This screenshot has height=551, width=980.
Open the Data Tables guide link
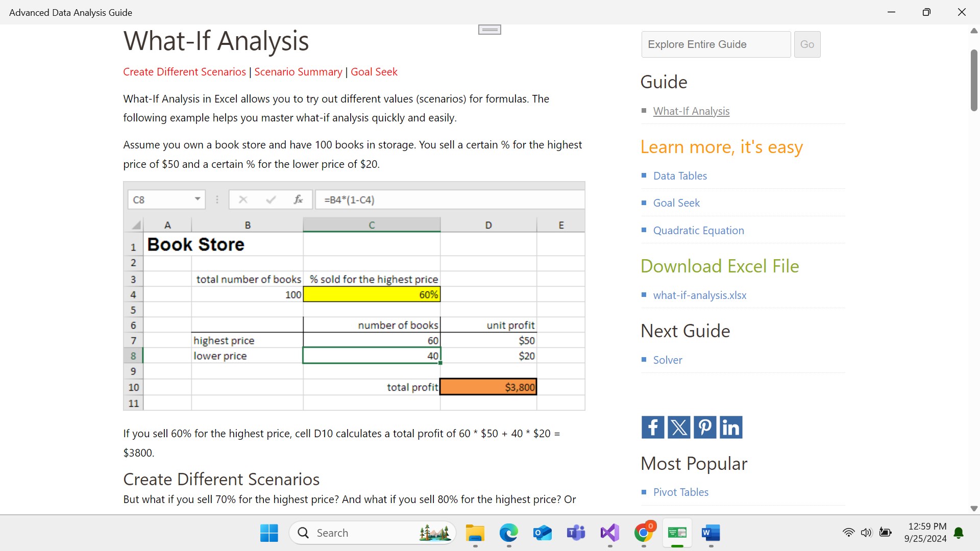coord(680,176)
